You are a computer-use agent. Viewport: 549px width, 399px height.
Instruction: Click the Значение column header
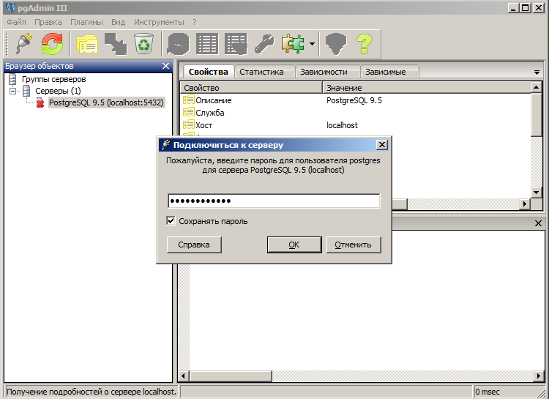coord(426,88)
